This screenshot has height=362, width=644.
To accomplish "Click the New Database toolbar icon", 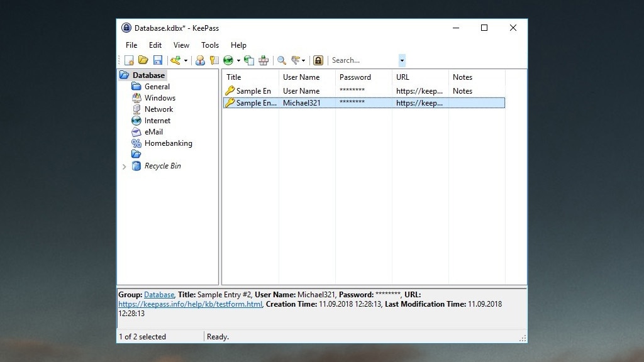I will click(129, 60).
